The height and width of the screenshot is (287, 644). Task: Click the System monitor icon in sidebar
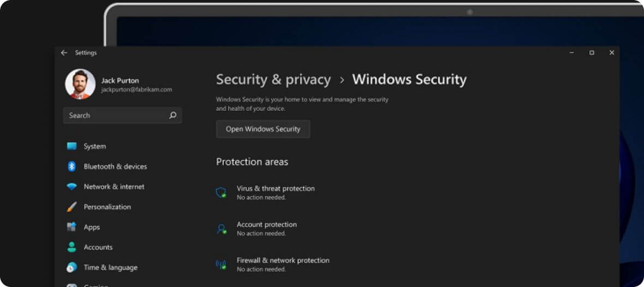coord(71,146)
